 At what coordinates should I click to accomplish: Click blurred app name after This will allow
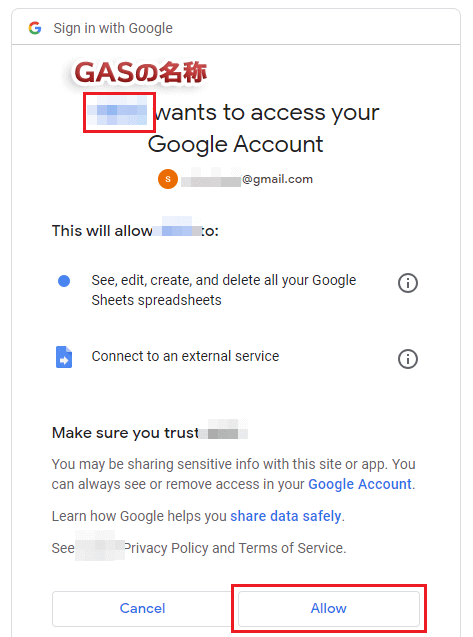pyautogui.click(x=177, y=229)
